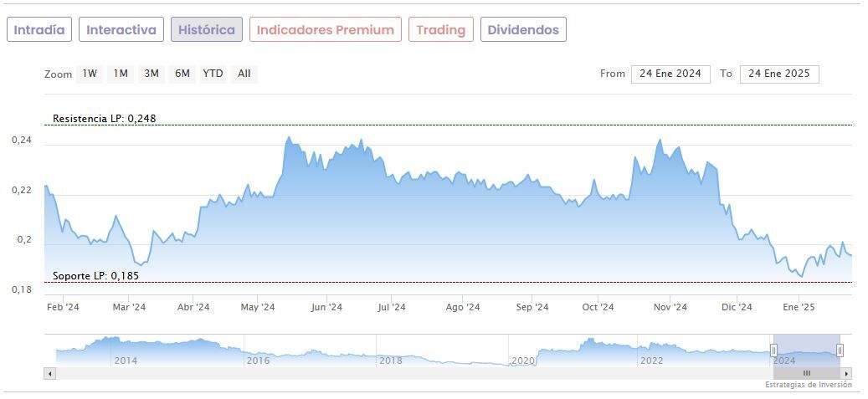The height and width of the screenshot is (399, 868).
Task: Select the Histórica tab
Action: click(207, 30)
